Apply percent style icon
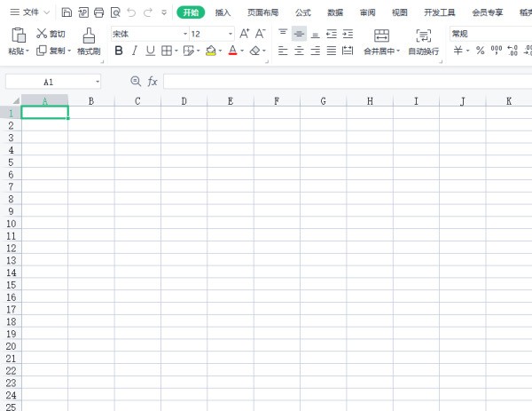This screenshot has height=411, width=532. pos(480,51)
